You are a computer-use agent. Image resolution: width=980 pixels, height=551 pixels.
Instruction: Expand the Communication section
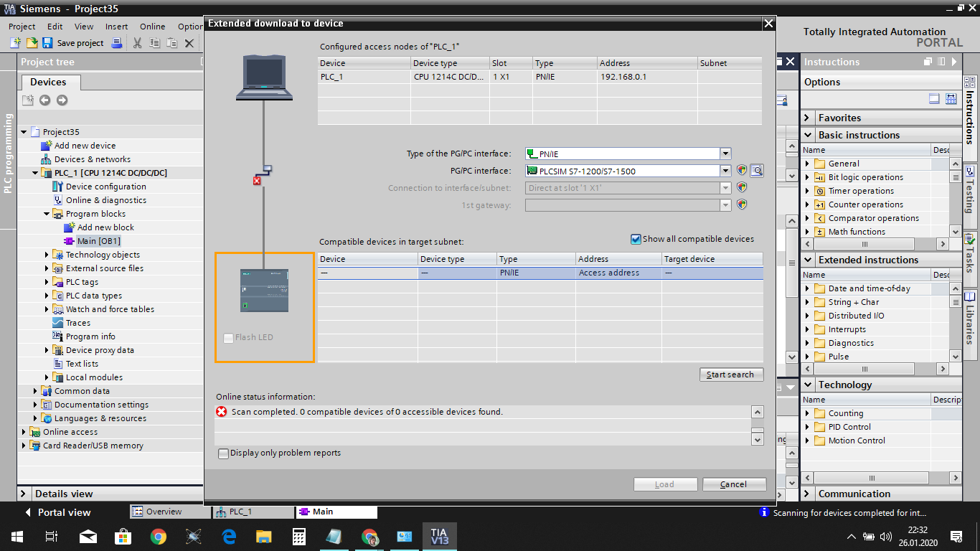pyautogui.click(x=808, y=494)
